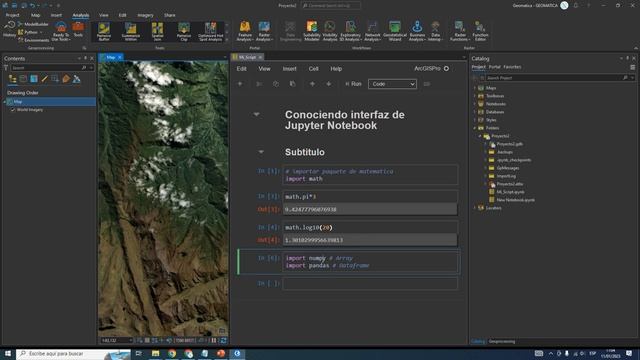Screen dimensions: 640x360
Task: Open the Ready To Use Tools gallery
Action: [x=61, y=31]
